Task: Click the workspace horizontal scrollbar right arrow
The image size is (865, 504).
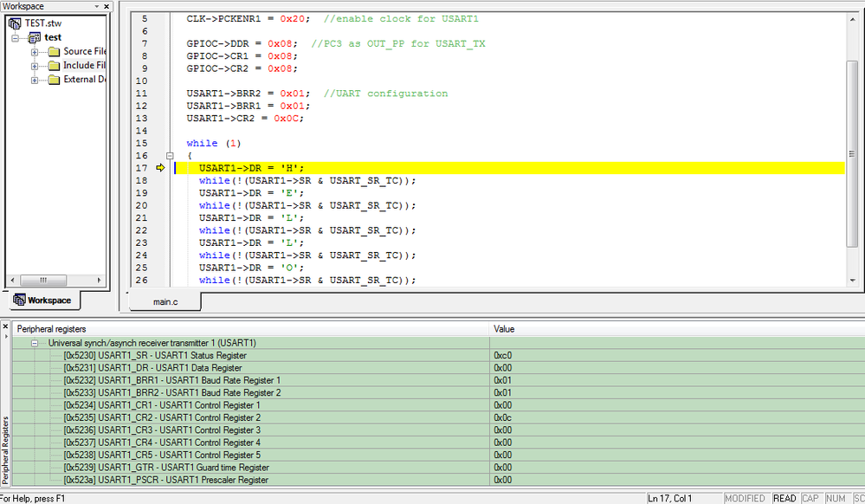Action: (x=100, y=280)
